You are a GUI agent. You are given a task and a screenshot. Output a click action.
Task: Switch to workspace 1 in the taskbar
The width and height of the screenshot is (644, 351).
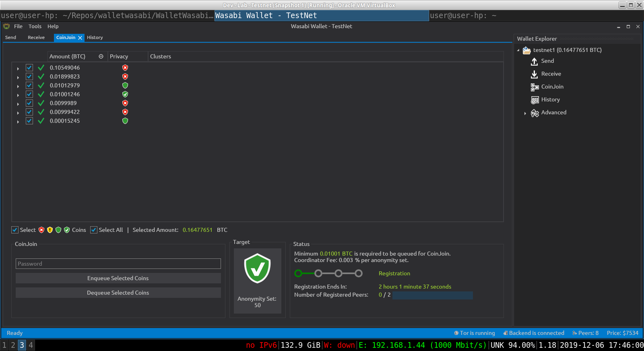(x=4, y=345)
